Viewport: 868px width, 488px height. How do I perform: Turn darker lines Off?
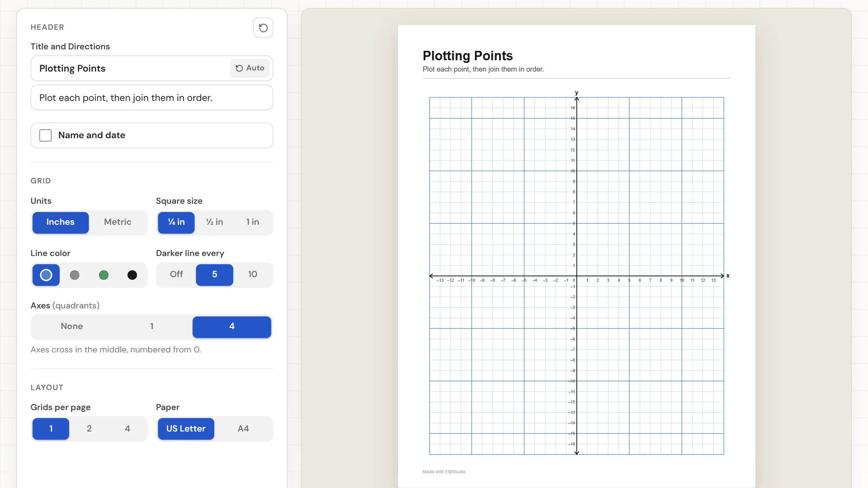click(x=176, y=274)
